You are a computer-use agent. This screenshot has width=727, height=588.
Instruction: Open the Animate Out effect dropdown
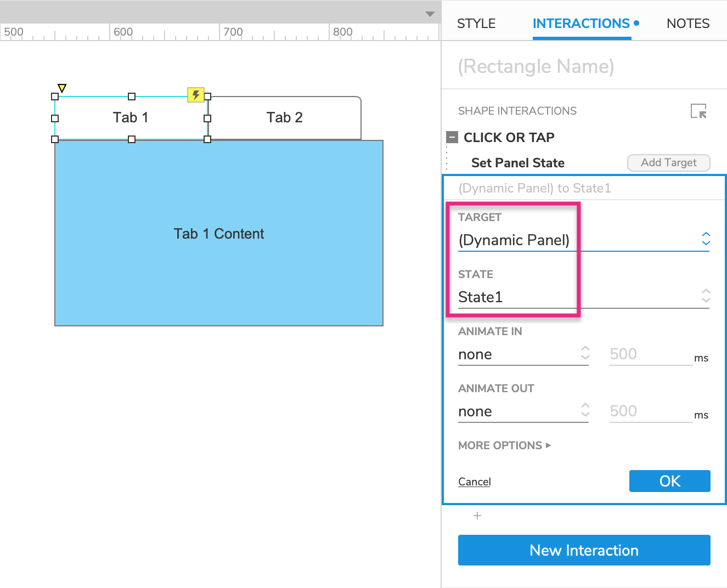coord(523,411)
